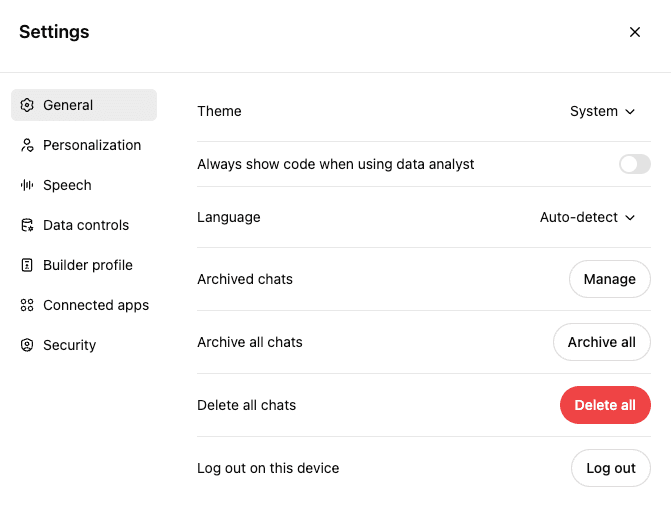Click the Builder profile badge icon
Image resolution: width=671 pixels, height=516 pixels.
tap(27, 265)
